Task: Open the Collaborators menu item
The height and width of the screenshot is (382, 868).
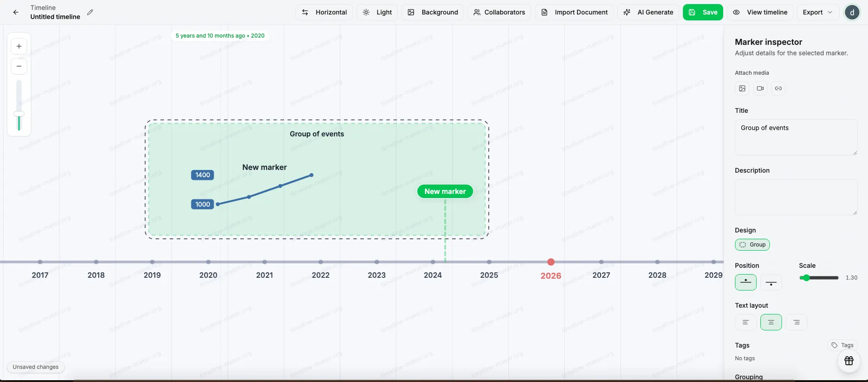Action: pyautogui.click(x=499, y=12)
